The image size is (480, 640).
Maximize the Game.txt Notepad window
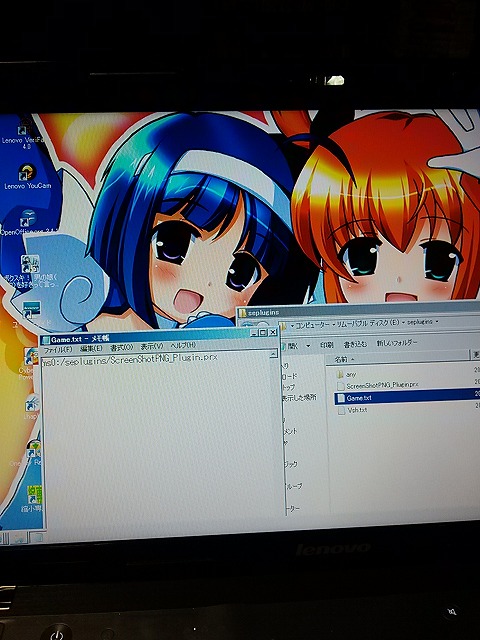(x=263, y=333)
